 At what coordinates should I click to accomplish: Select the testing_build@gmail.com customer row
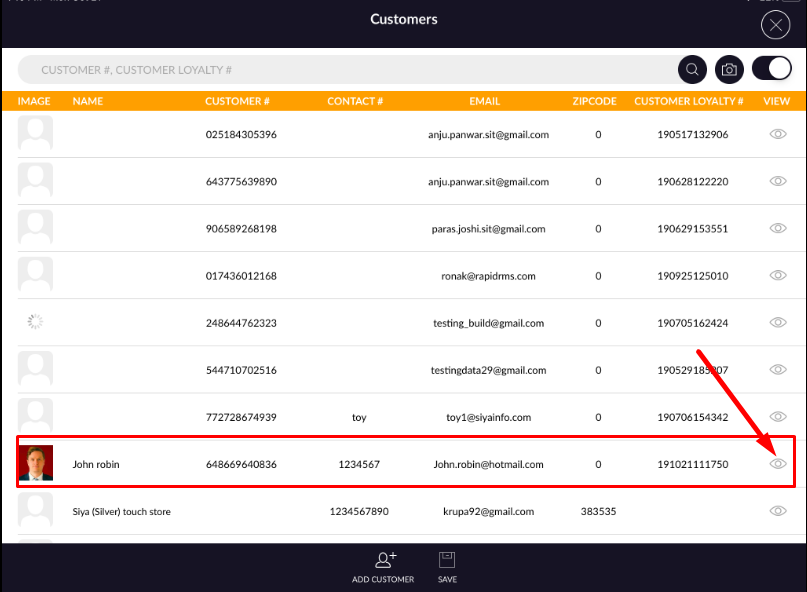click(x=400, y=323)
